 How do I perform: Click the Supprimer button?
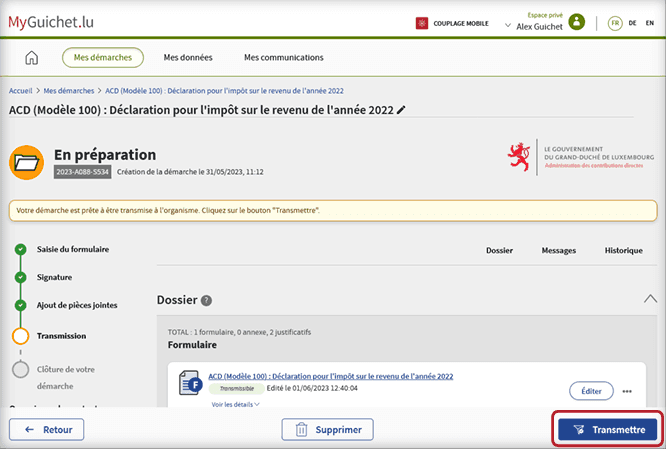327,430
